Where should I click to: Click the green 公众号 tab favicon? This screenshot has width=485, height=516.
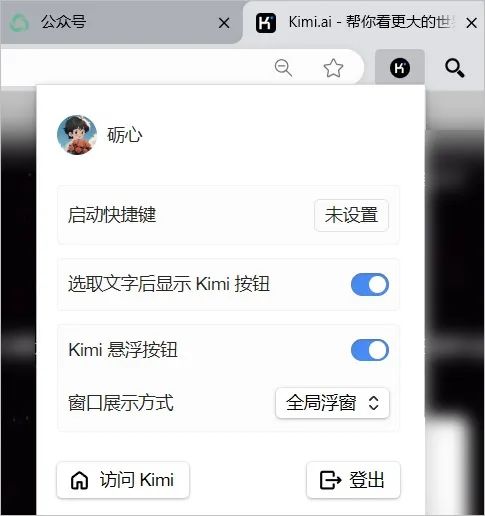[x=19, y=23]
